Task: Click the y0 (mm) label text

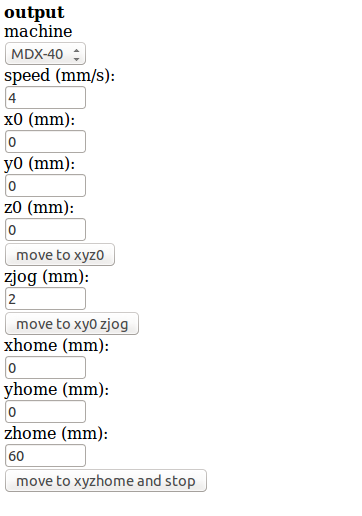Action: tap(39, 164)
